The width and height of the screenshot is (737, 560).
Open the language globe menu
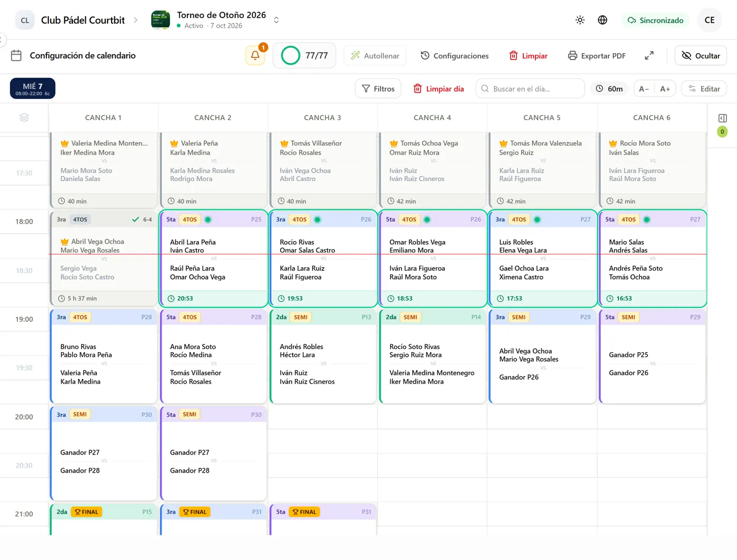tap(603, 20)
